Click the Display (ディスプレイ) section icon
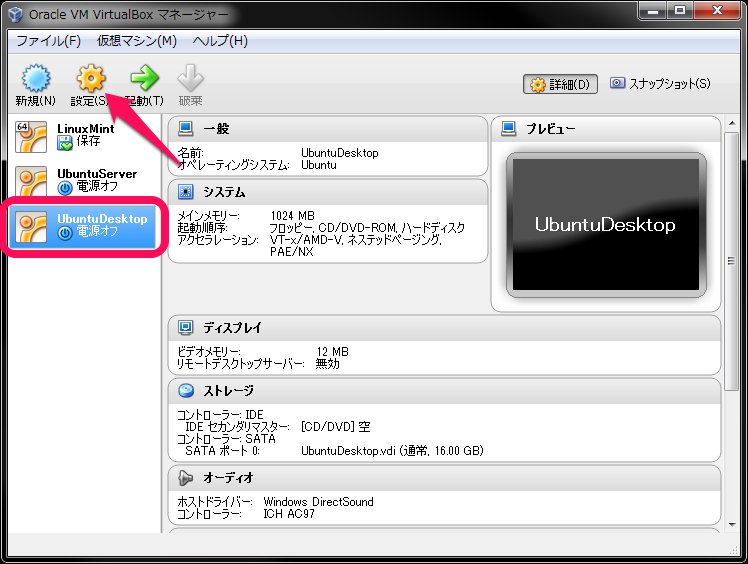Viewport: 748px width, 564px height. coord(186,327)
